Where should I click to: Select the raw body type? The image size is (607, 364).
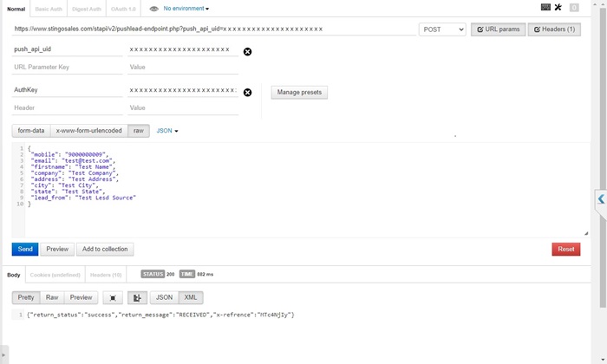click(138, 131)
